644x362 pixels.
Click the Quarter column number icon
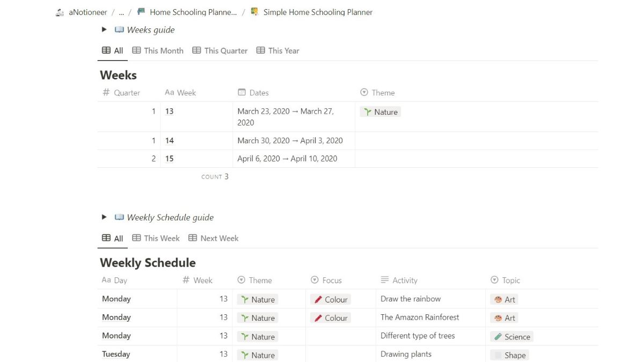[x=106, y=93]
